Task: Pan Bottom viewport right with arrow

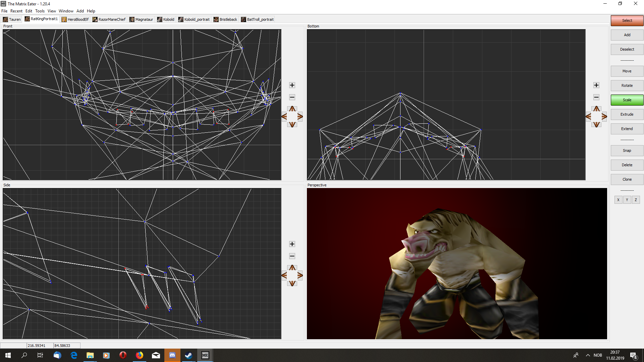Action: (604, 117)
